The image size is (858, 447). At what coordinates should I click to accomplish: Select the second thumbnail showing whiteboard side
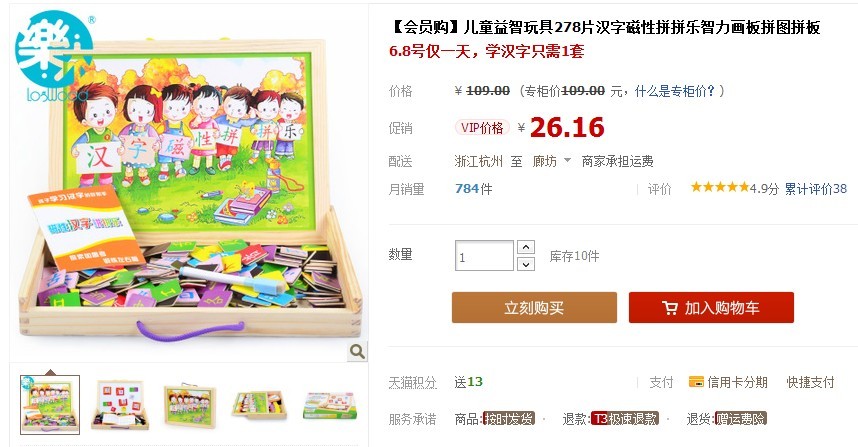[120, 405]
